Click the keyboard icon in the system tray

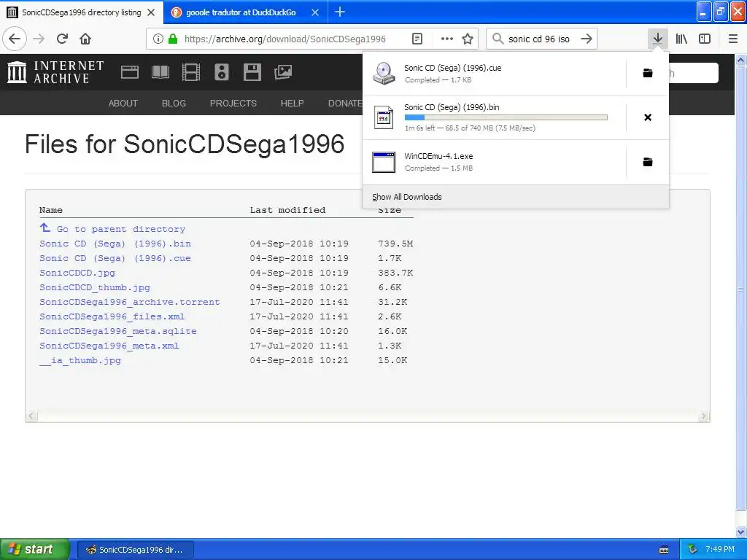[x=664, y=550]
